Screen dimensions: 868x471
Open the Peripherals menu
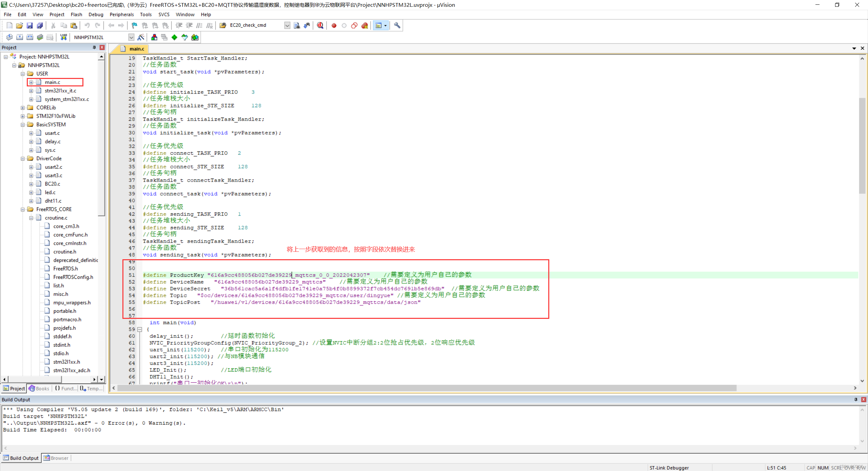[122, 15]
